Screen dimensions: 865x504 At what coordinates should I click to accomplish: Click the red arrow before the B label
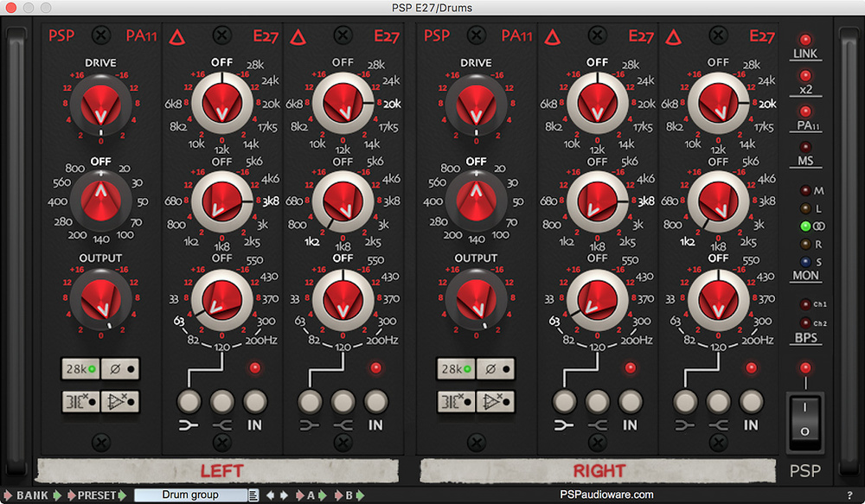coord(338,495)
